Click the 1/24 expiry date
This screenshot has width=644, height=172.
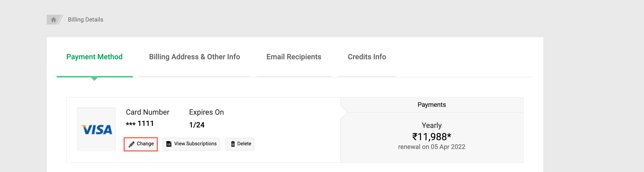[x=197, y=125]
